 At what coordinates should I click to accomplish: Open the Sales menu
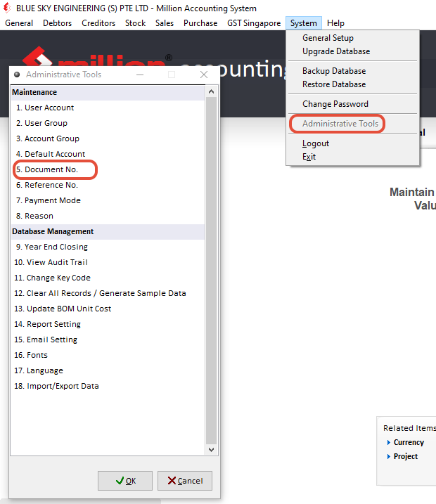[165, 23]
